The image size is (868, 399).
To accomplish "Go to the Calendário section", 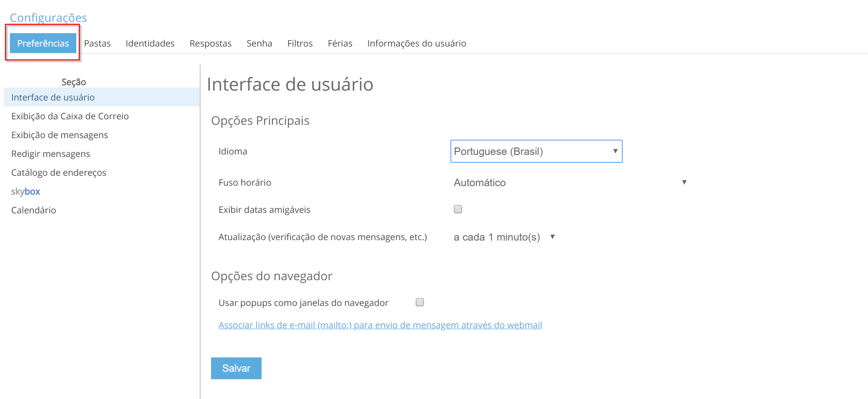I will point(34,210).
